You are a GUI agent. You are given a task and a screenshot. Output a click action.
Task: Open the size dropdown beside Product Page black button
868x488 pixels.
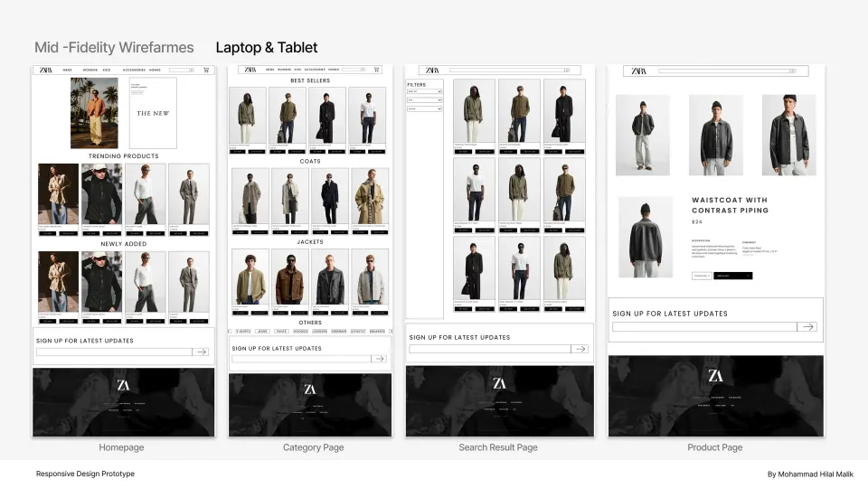point(702,276)
